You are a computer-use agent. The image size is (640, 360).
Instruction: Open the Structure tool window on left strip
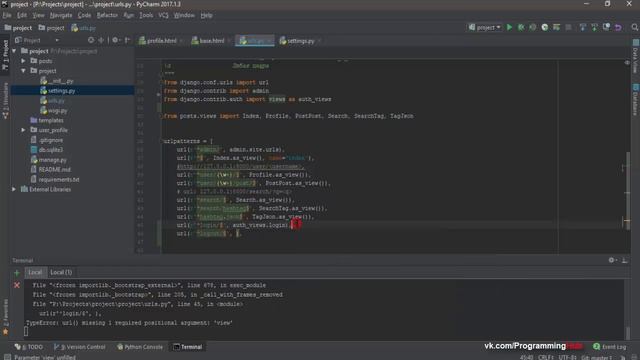pos(5,101)
